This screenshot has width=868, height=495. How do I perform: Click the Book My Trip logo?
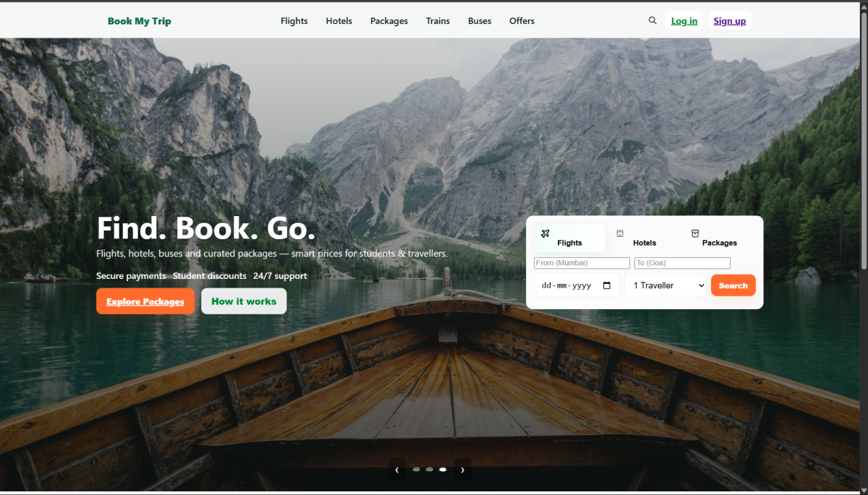(x=140, y=21)
